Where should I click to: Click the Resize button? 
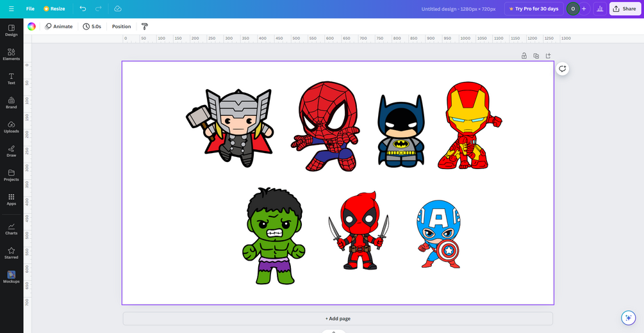tap(54, 8)
